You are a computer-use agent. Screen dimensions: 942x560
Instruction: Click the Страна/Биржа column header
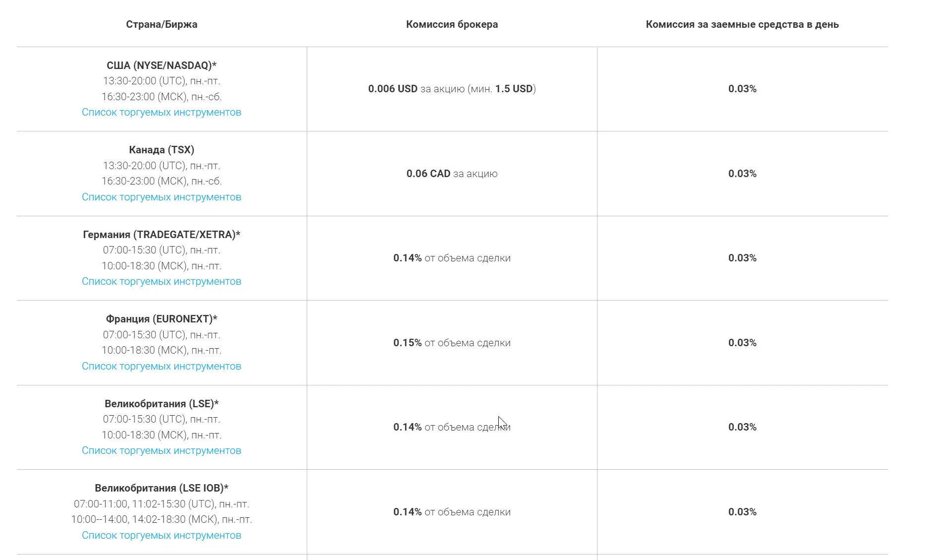[x=161, y=24]
